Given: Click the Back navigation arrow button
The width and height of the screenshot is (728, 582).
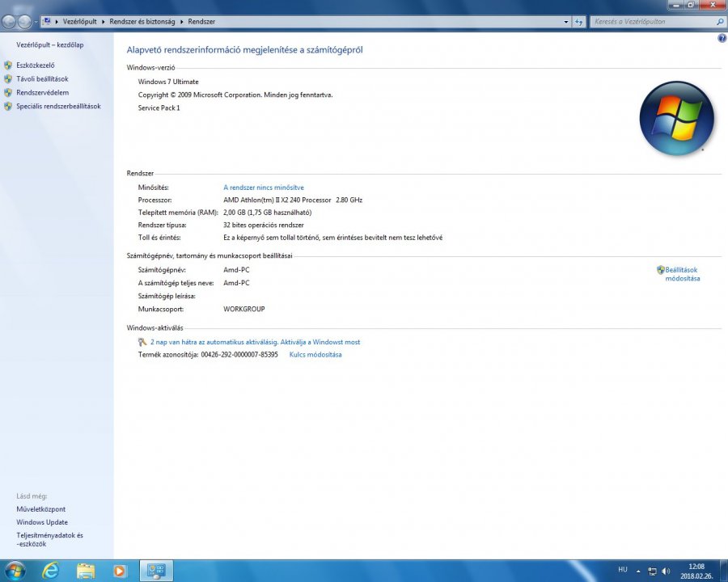Looking at the screenshot, I should (9, 21).
